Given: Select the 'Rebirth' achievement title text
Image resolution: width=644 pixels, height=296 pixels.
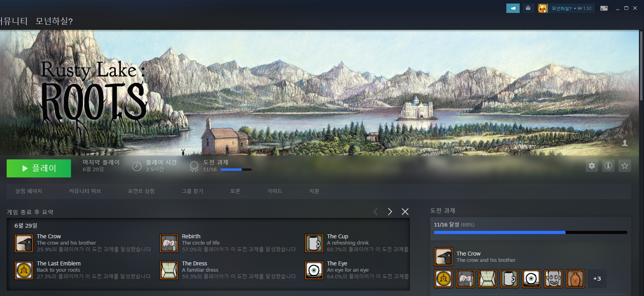Looking at the screenshot, I should click(x=191, y=236).
